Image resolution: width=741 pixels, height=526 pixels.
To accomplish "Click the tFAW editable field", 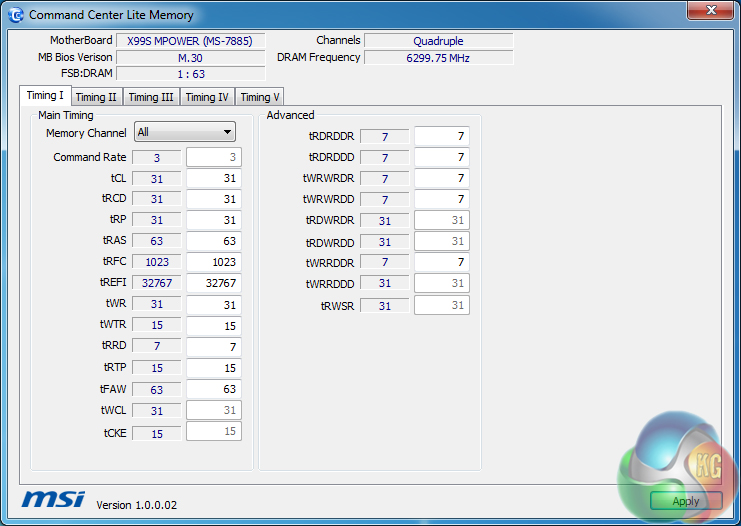I will pyautogui.click(x=214, y=389).
